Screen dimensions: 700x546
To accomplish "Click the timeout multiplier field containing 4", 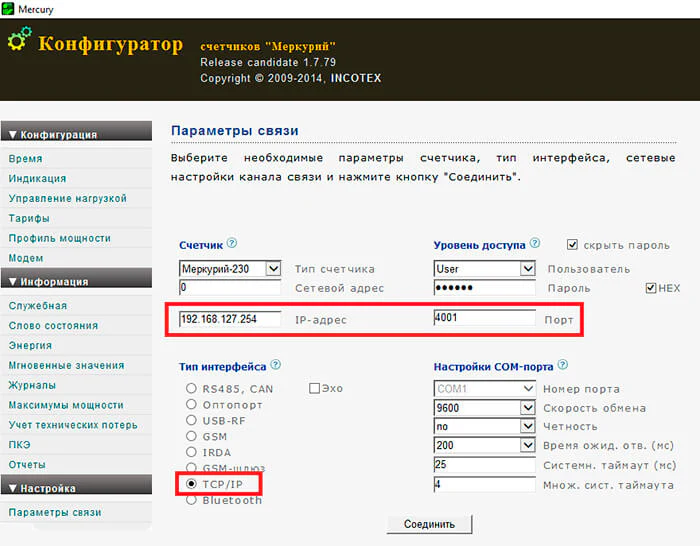I will click(x=484, y=484).
